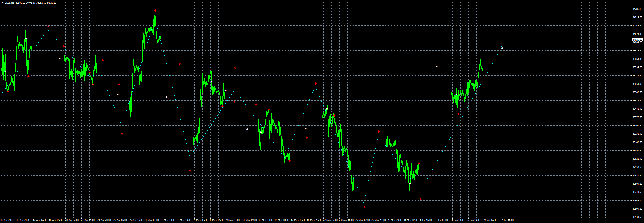Click the 6 Jun 10:00 time label
Screen dimensions: 644x223
click(458, 220)
